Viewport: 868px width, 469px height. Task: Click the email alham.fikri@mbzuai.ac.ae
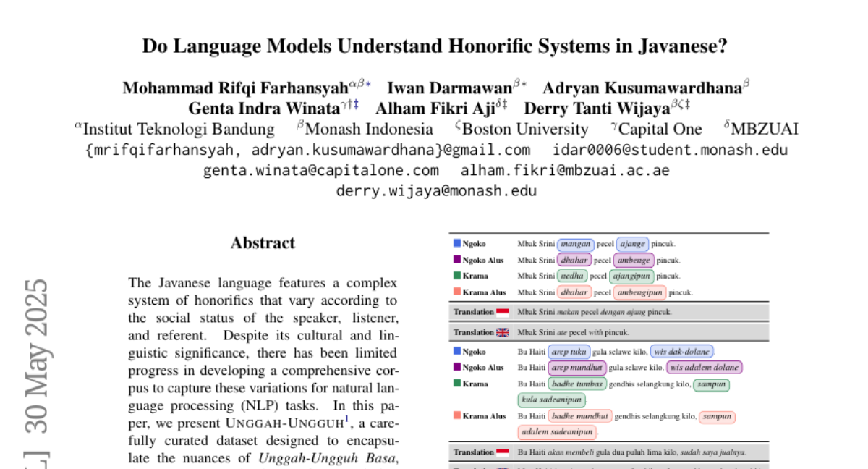565,171
